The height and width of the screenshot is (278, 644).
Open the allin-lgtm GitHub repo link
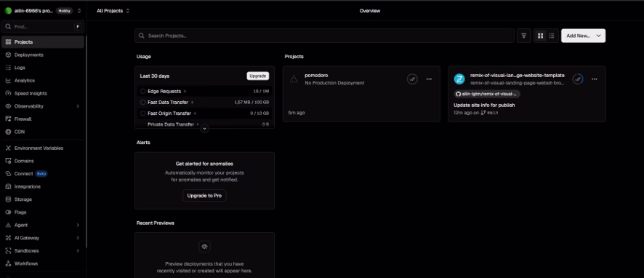487,94
